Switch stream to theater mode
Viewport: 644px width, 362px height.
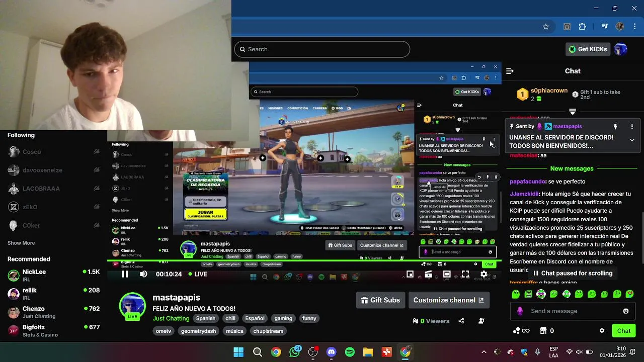(447, 274)
